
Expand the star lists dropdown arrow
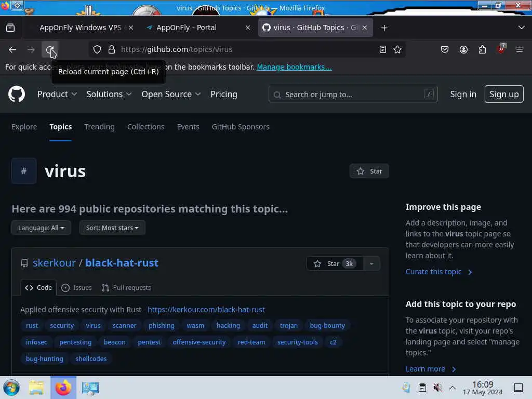[371, 263]
